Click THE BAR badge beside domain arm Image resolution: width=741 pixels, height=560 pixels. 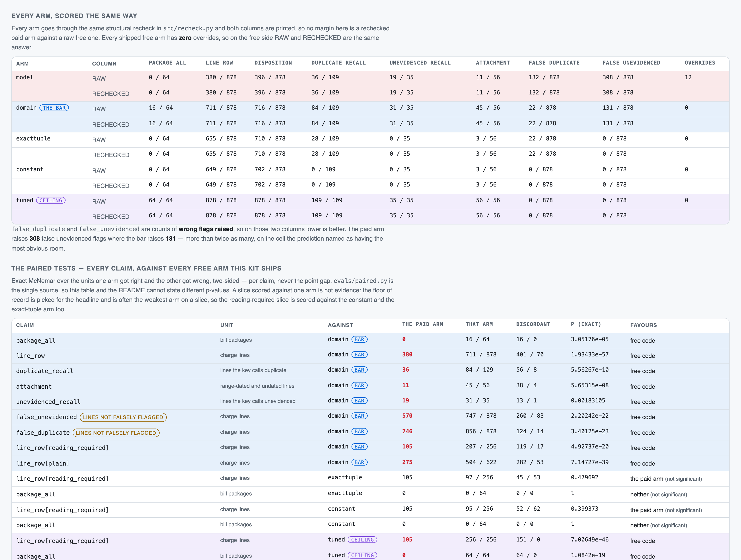coord(54,108)
